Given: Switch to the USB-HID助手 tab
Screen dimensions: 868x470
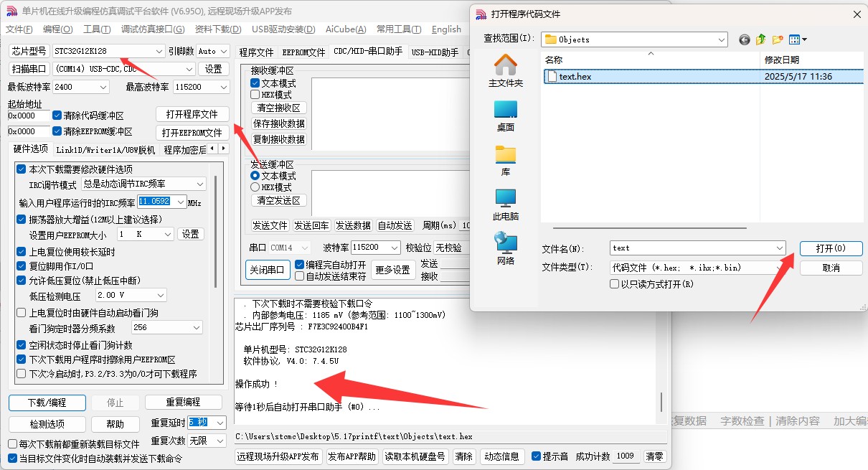Looking at the screenshot, I should [x=435, y=52].
